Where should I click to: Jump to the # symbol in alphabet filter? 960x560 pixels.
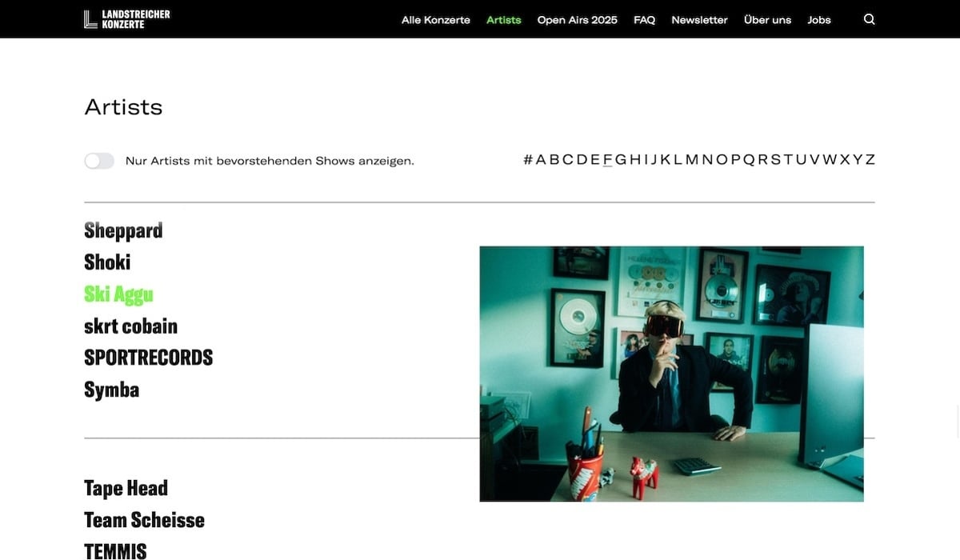[528, 159]
